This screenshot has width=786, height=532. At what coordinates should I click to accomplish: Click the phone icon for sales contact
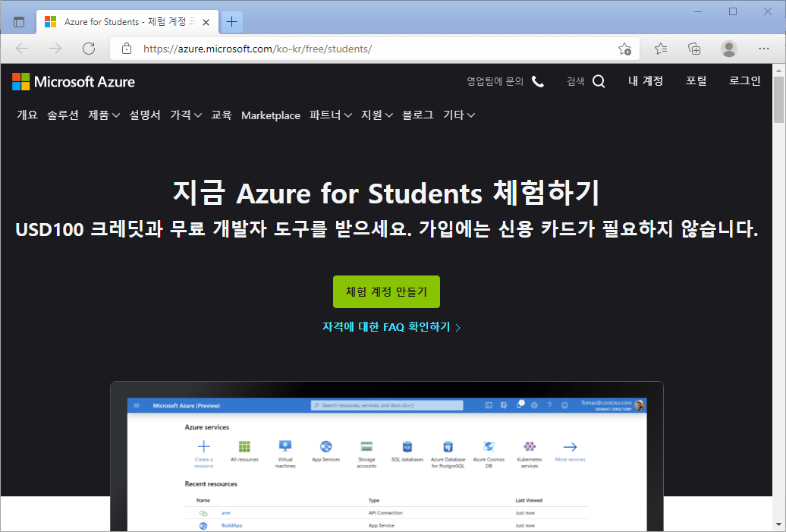click(x=538, y=82)
